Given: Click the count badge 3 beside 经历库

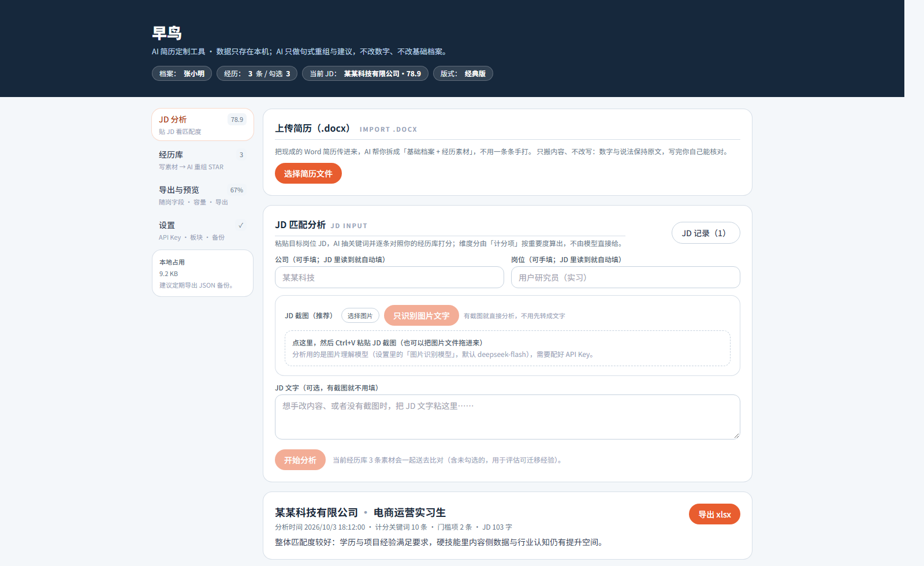Looking at the screenshot, I should 241,155.
